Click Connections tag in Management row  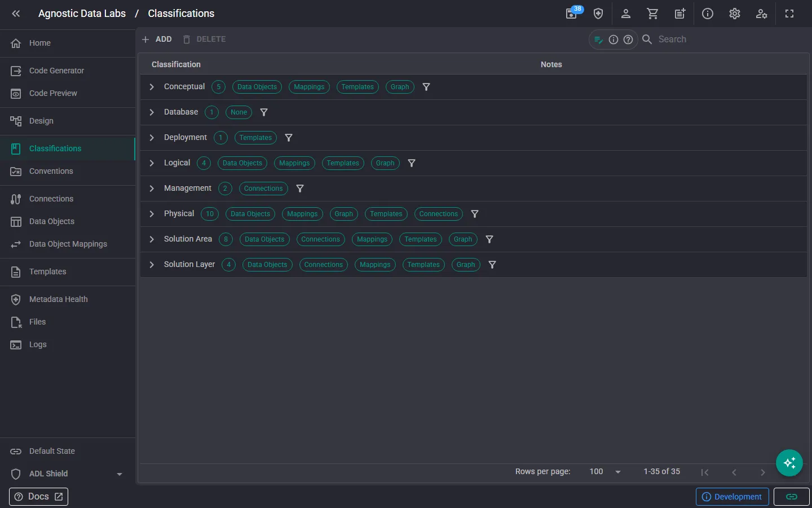click(263, 189)
